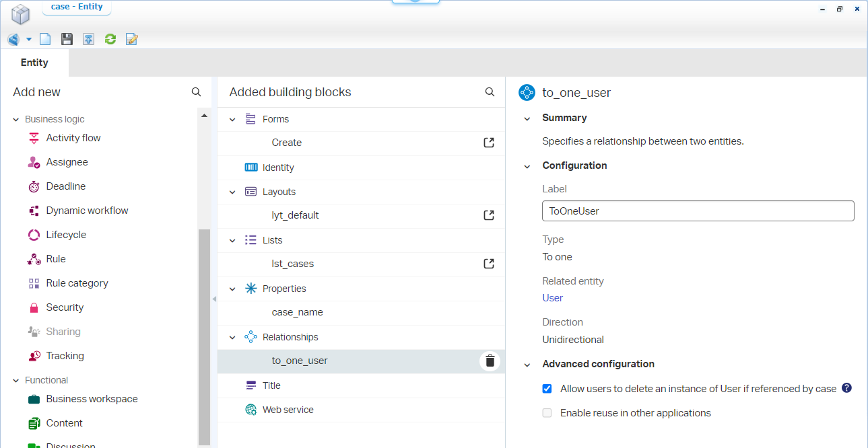Search in Added building blocks panel
This screenshot has width=868, height=448.
click(490, 92)
